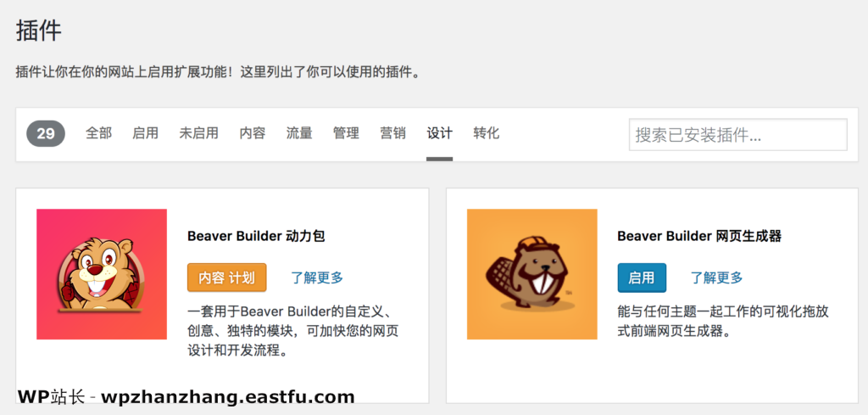Switch to the 流量 category tab
This screenshot has height=415, width=868.
point(299,133)
